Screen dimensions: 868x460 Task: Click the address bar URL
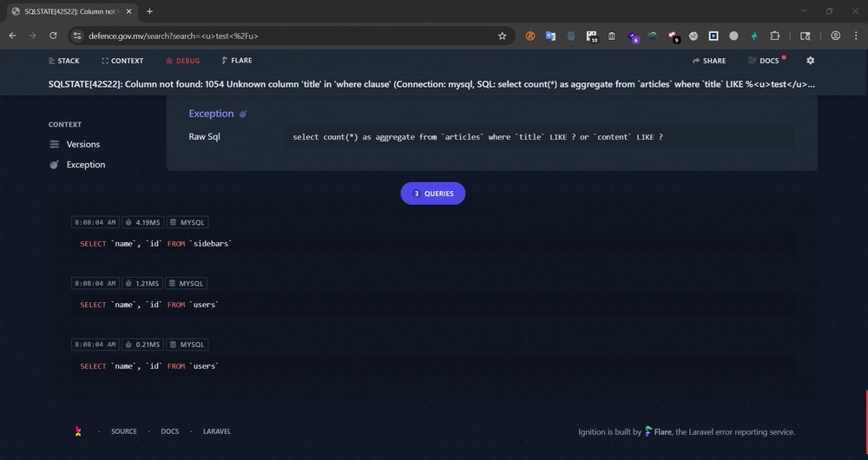174,36
